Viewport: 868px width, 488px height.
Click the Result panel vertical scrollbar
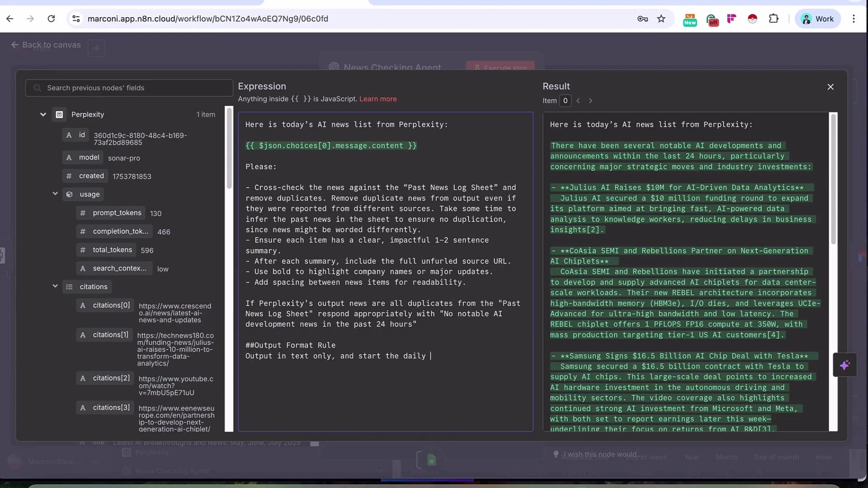tap(833, 178)
